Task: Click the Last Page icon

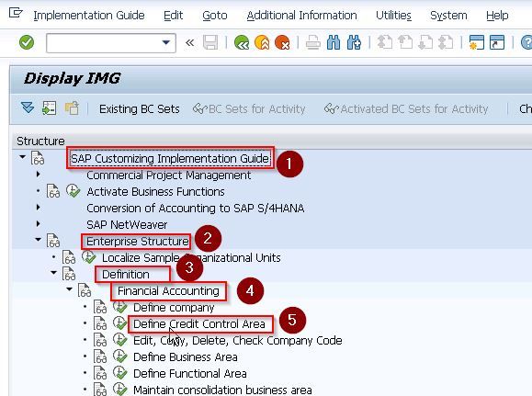Action: (x=446, y=43)
